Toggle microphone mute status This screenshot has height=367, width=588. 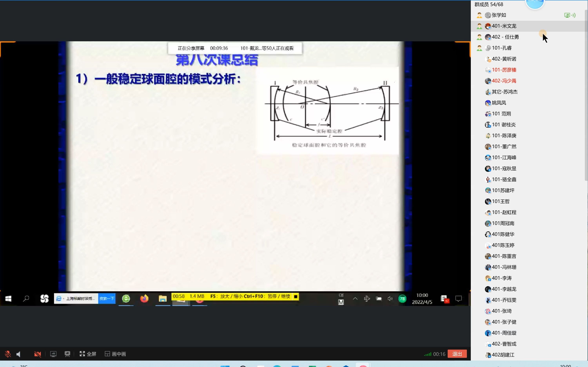(7, 354)
